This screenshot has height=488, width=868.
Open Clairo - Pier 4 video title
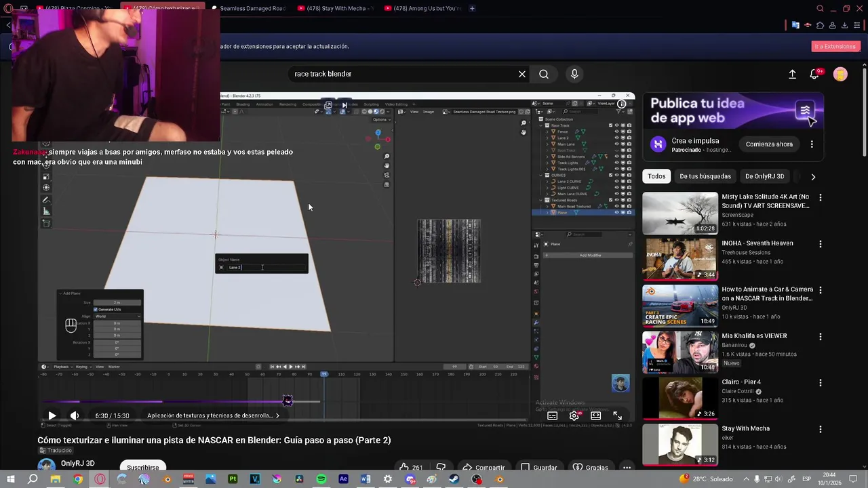tap(741, 382)
